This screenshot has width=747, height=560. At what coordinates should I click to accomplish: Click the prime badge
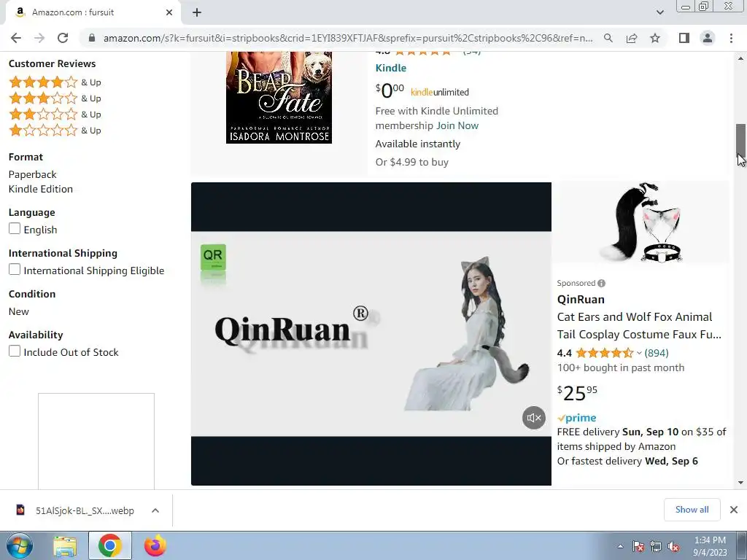[x=576, y=418]
